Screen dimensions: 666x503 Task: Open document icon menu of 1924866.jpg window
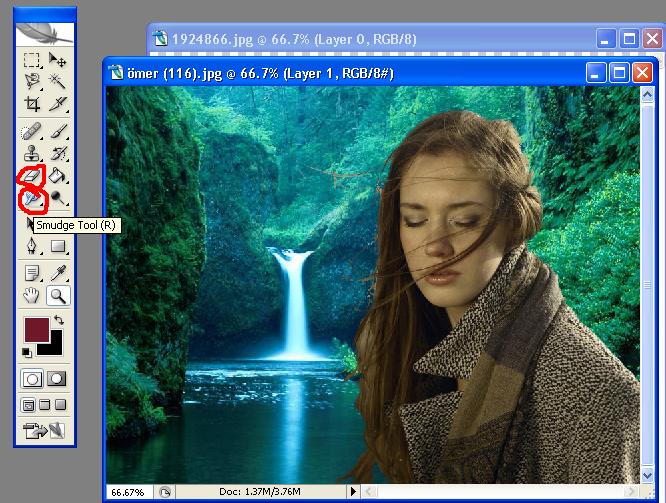coord(160,38)
